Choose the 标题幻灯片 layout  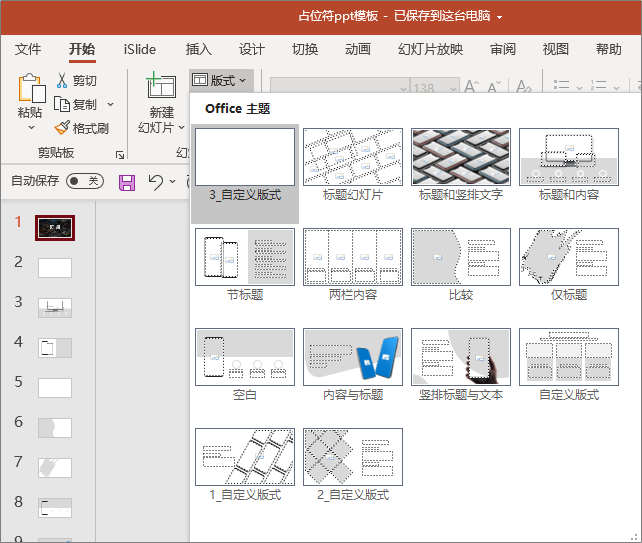coord(353,165)
